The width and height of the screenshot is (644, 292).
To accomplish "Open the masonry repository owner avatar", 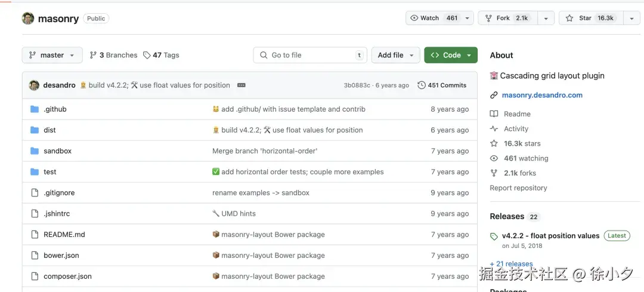I will 28,18.
